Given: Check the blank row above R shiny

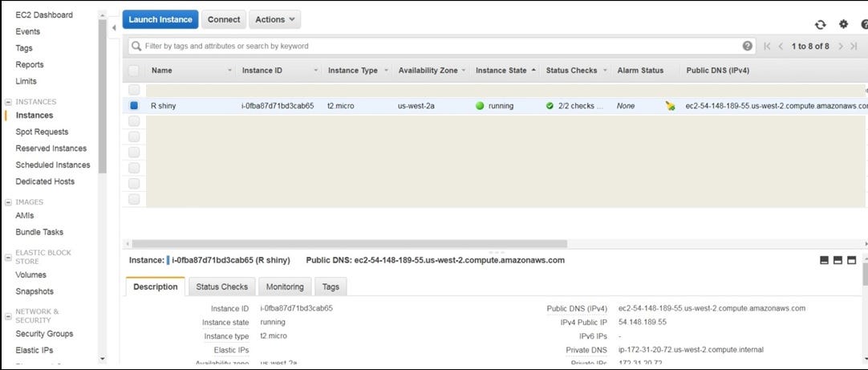Looking at the screenshot, I should click(134, 90).
